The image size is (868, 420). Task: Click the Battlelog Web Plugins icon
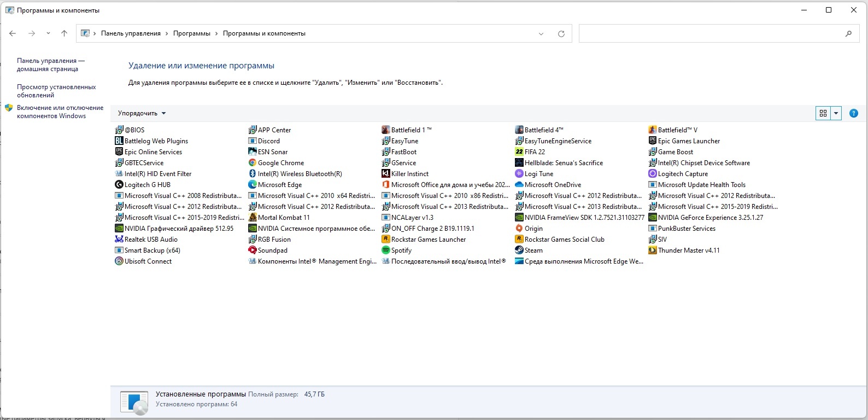coord(119,141)
